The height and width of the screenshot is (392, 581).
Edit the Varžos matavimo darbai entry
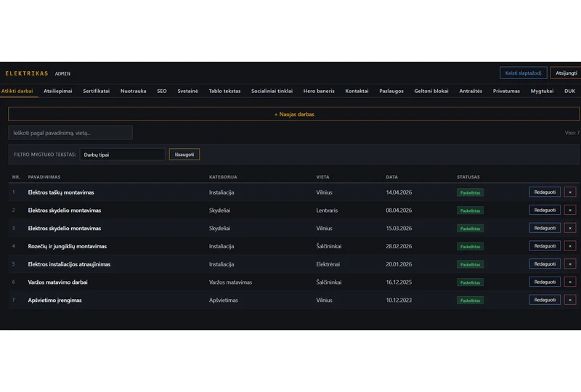(x=545, y=282)
